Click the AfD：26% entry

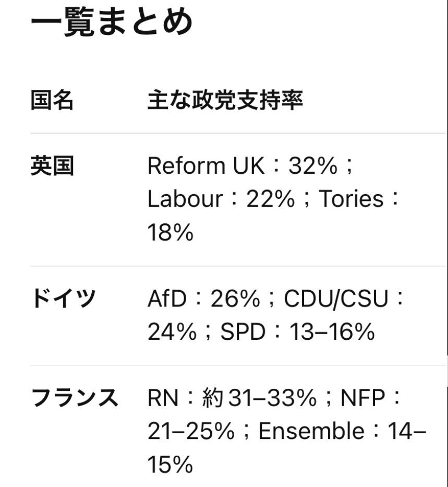click(x=203, y=299)
